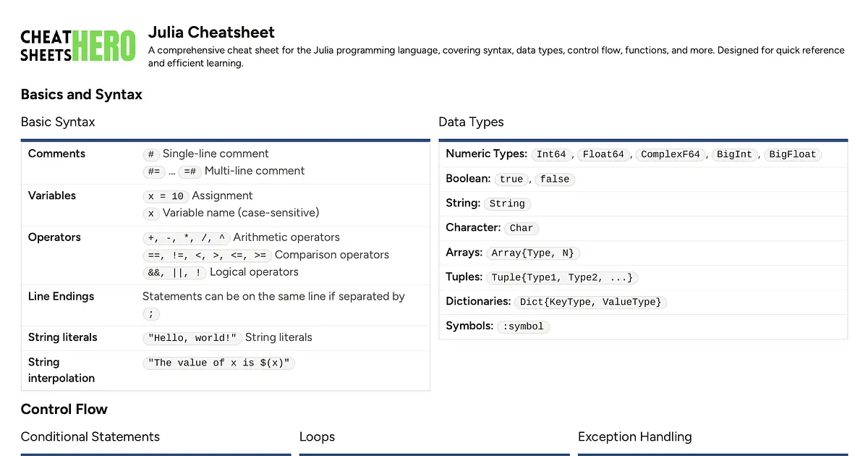Select the Basics and Syntax heading
Screen dimensions: 868x456
(81, 94)
